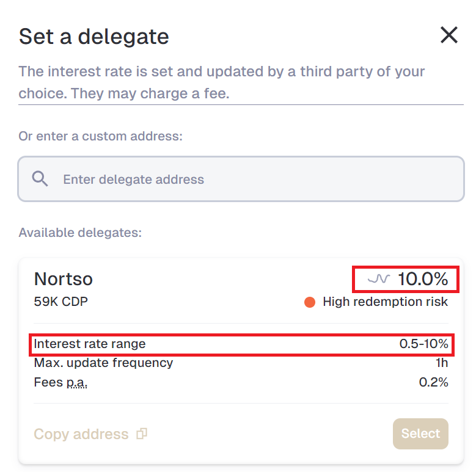476x472 pixels.
Task: Click the 0.2% fees value
Action: click(x=433, y=382)
